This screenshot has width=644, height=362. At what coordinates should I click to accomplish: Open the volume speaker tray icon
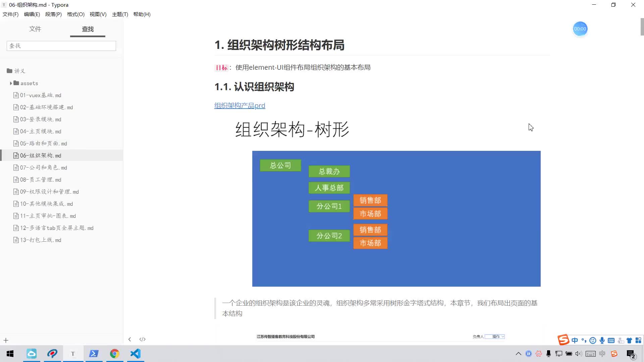click(579, 354)
